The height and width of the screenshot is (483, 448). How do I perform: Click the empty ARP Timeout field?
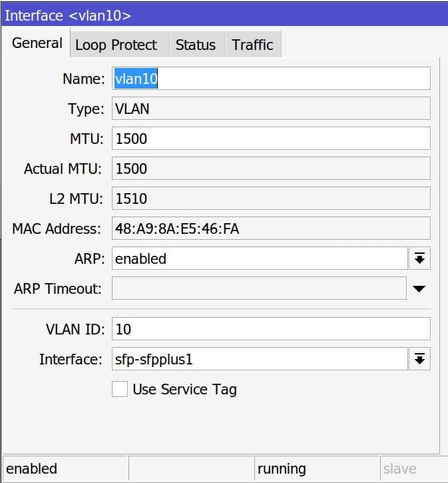pos(259,289)
